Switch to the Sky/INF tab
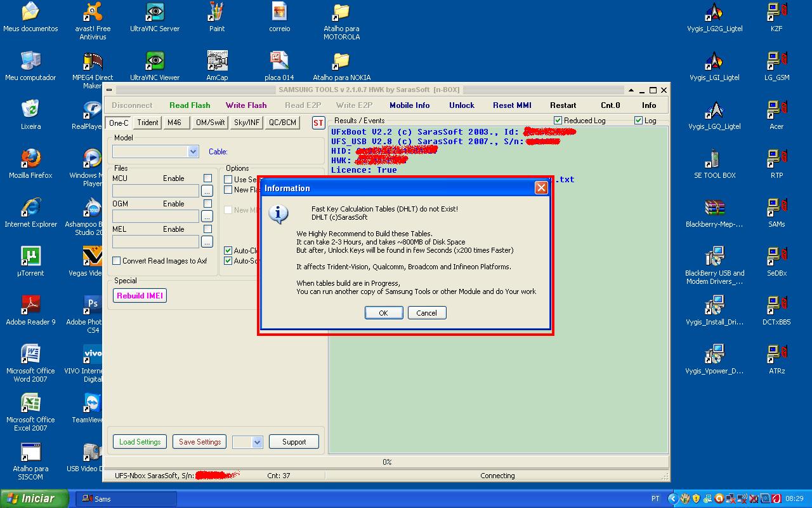Viewport: 812px width, 508px height. (x=247, y=123)
